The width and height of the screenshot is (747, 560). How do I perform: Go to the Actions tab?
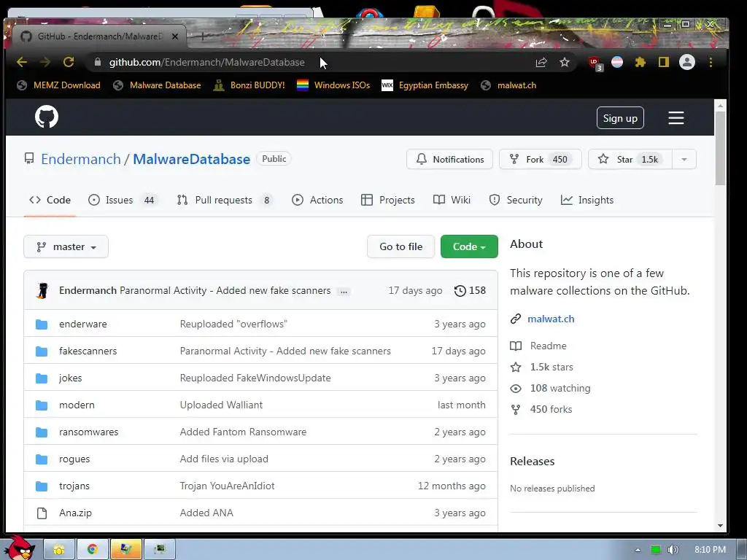click(317, 200)
